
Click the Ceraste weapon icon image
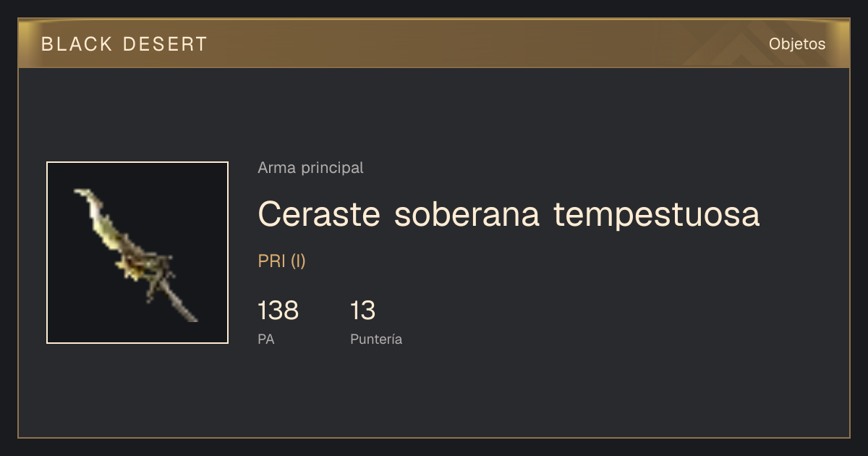coord(137,253)
